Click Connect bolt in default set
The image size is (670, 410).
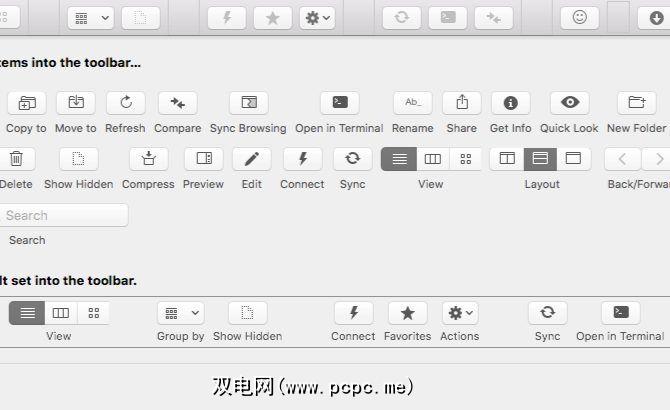coord(354,313)
